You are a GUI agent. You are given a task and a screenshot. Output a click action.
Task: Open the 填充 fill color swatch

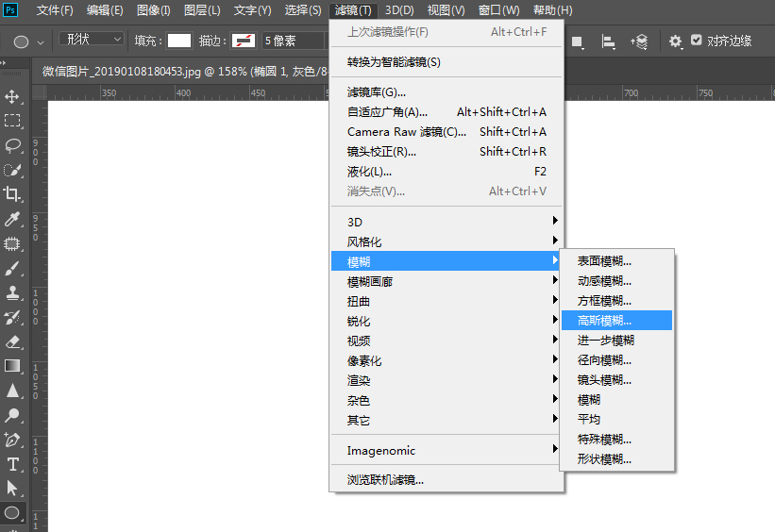[179, 41]
